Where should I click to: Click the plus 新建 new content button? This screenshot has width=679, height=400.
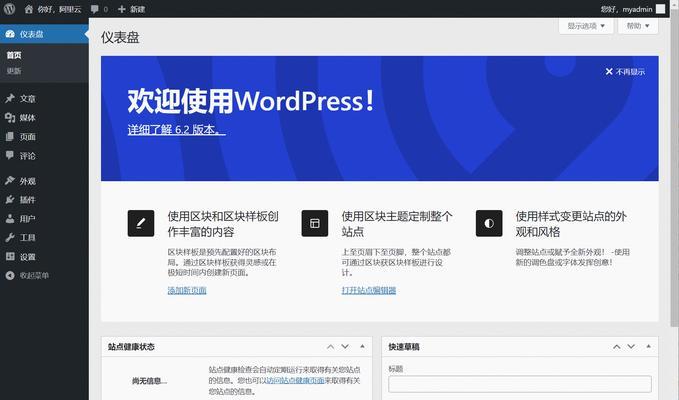[x=131, y=9]
